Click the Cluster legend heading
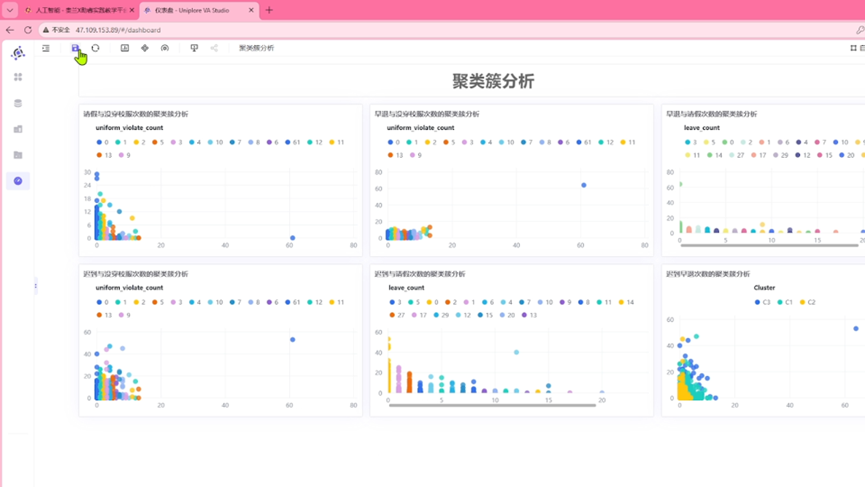The image size is (865, 487). click(764, 288)
